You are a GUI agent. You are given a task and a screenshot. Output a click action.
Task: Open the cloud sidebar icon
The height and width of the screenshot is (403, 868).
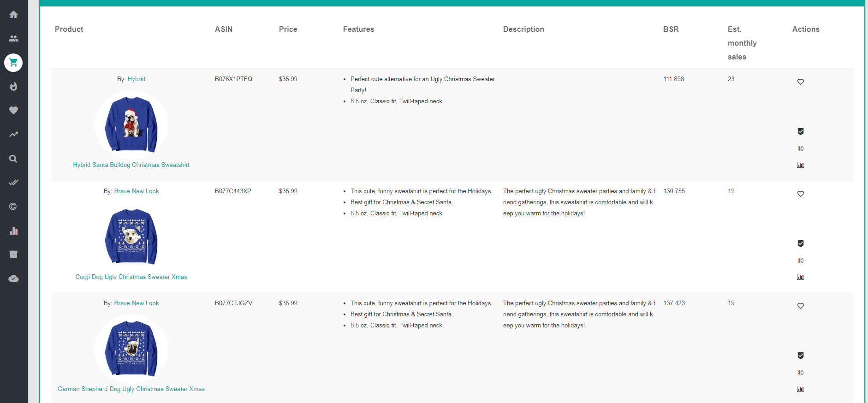click(13, 279)
